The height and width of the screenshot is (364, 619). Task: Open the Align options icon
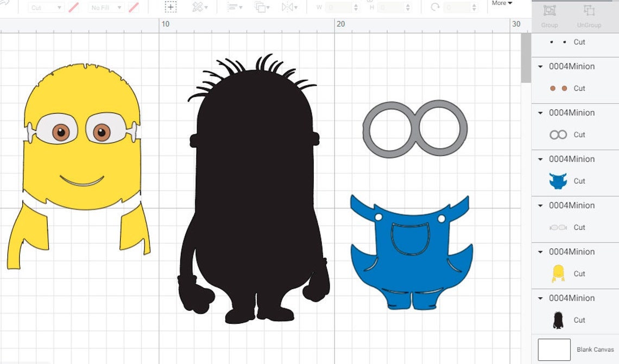232,7
